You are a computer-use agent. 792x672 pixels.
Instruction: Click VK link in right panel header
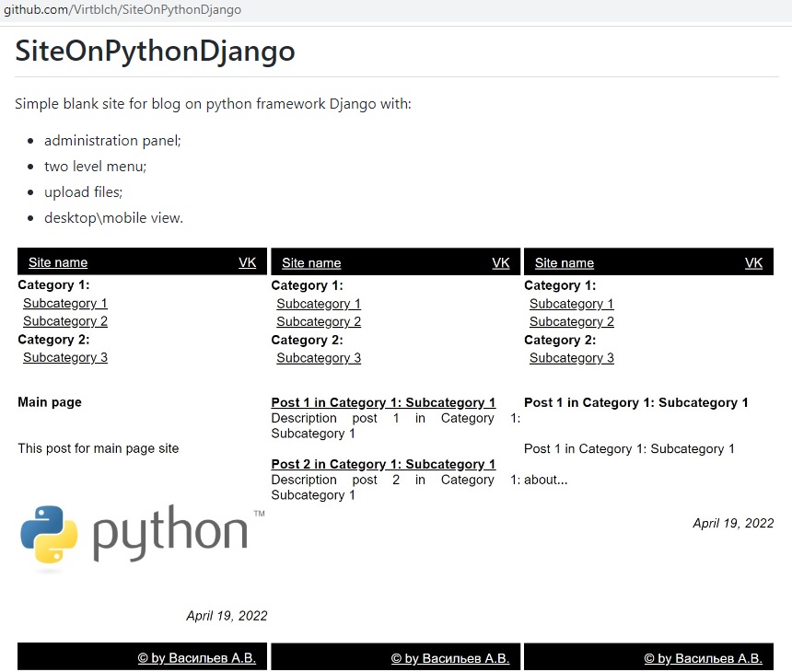tap(753, 263)
